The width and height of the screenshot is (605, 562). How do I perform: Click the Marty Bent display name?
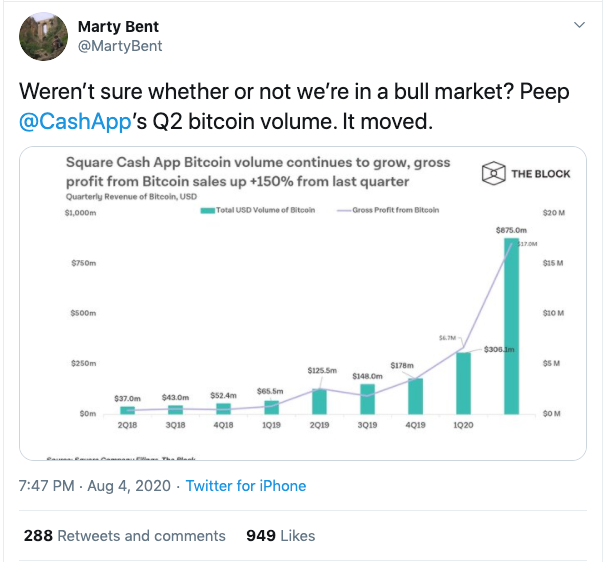118,27
